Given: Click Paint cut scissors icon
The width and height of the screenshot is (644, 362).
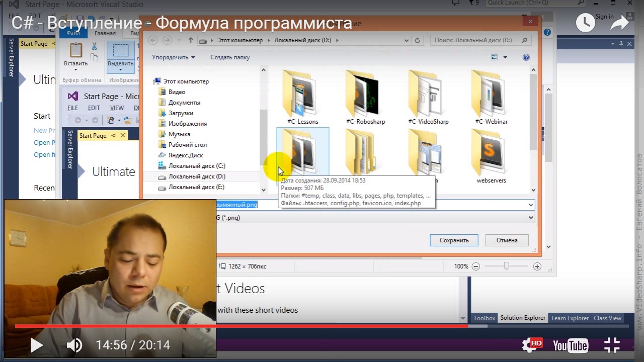Looking at the screenshot, I should 94,46.
